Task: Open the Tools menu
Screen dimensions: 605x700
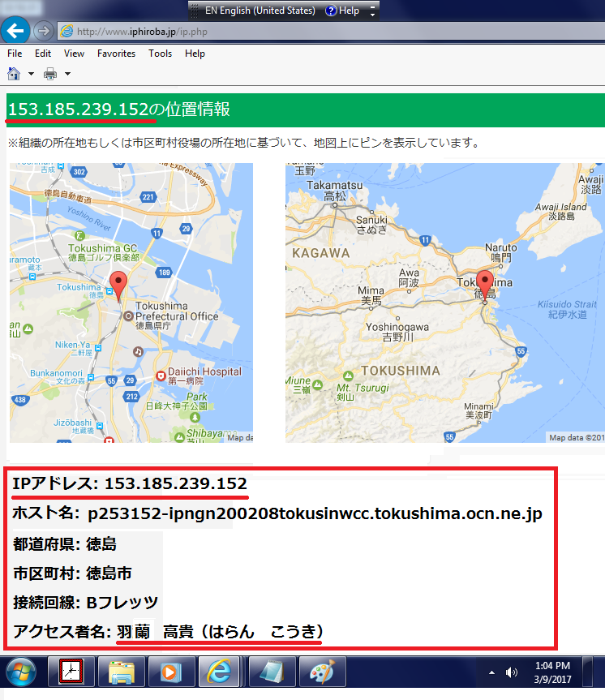Action: [x=160, y=54]
